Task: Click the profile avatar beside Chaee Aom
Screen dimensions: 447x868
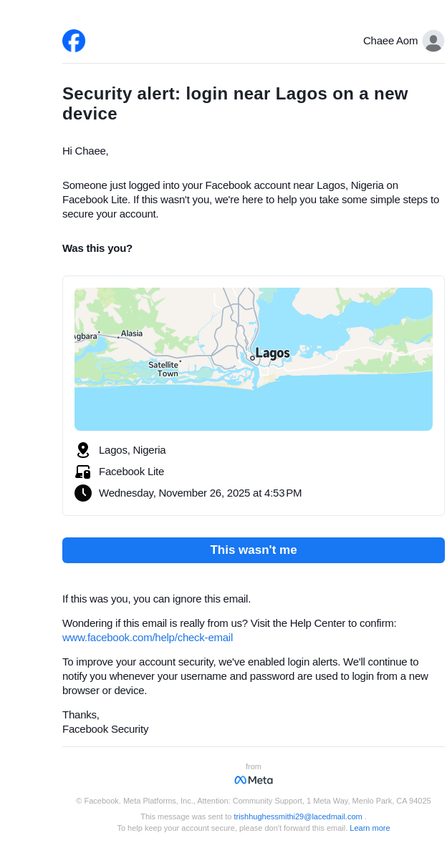Action: point(433,41)
